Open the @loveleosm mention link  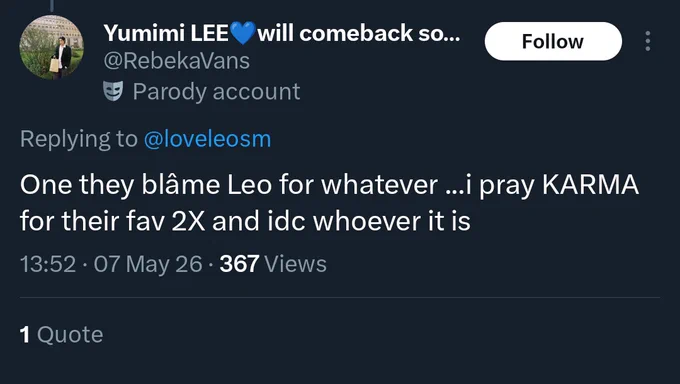pos(207,139)
